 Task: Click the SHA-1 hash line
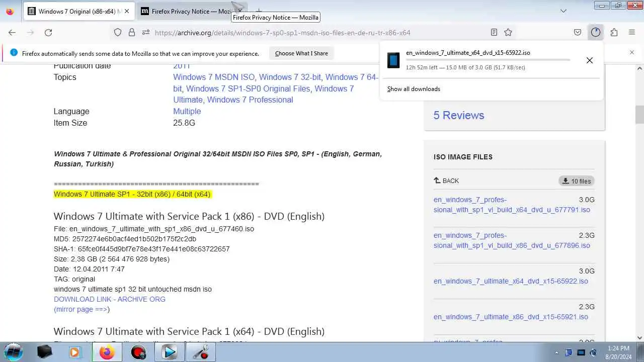pos(141,249)
